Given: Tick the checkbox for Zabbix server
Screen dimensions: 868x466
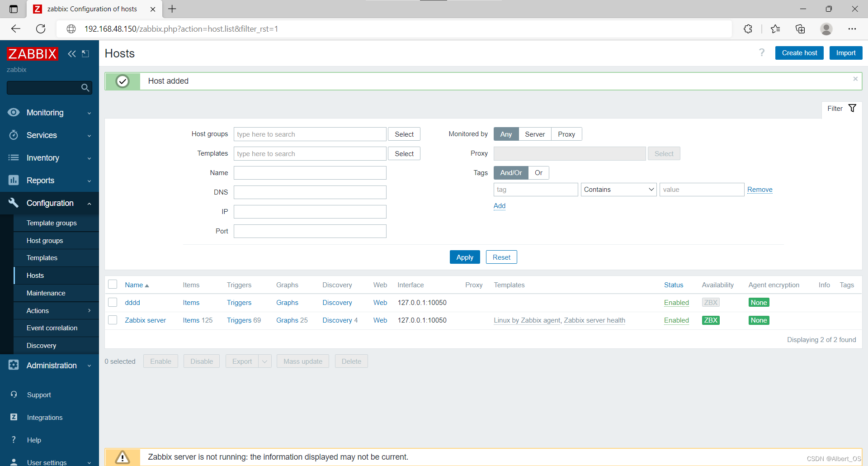Looking at the screenshot, I should click(x=113, y=320).
